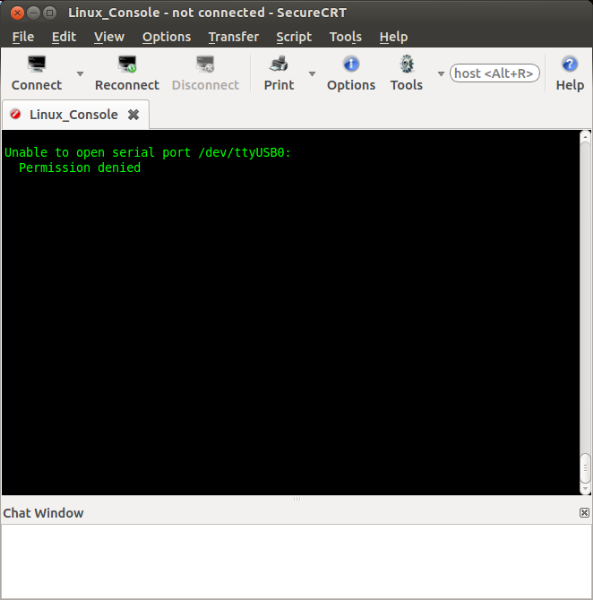Minimize the SecureCRT window

coord(34,13)
